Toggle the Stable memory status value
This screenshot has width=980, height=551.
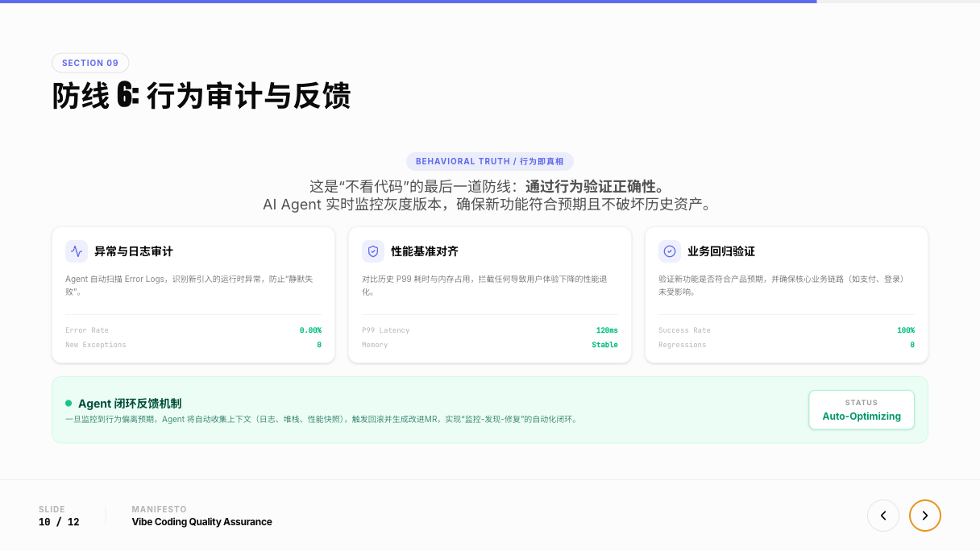pos(604,344)
